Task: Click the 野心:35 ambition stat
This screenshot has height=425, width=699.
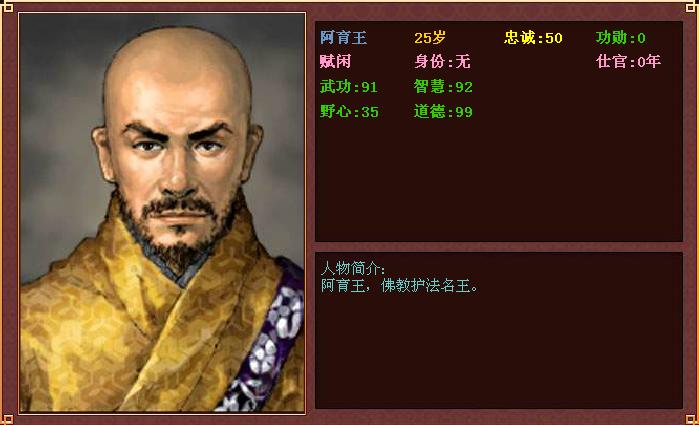Action: pyautogui.click(x=349, y=111)
